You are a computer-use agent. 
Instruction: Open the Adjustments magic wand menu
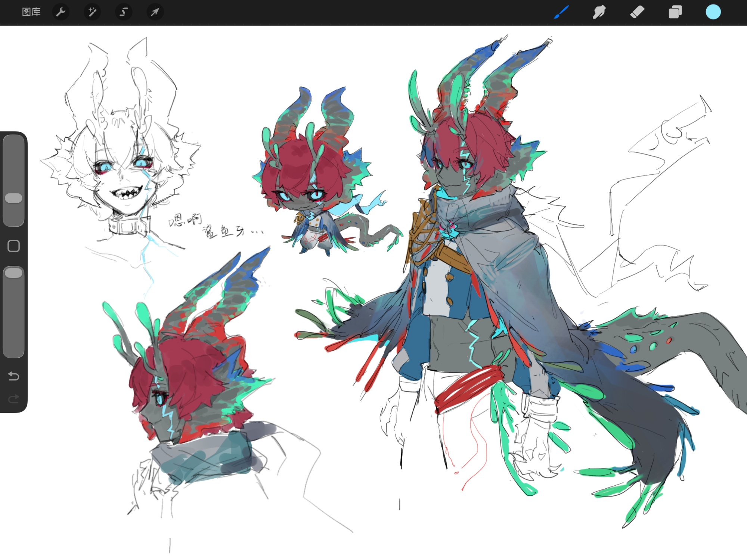point(92,12)
